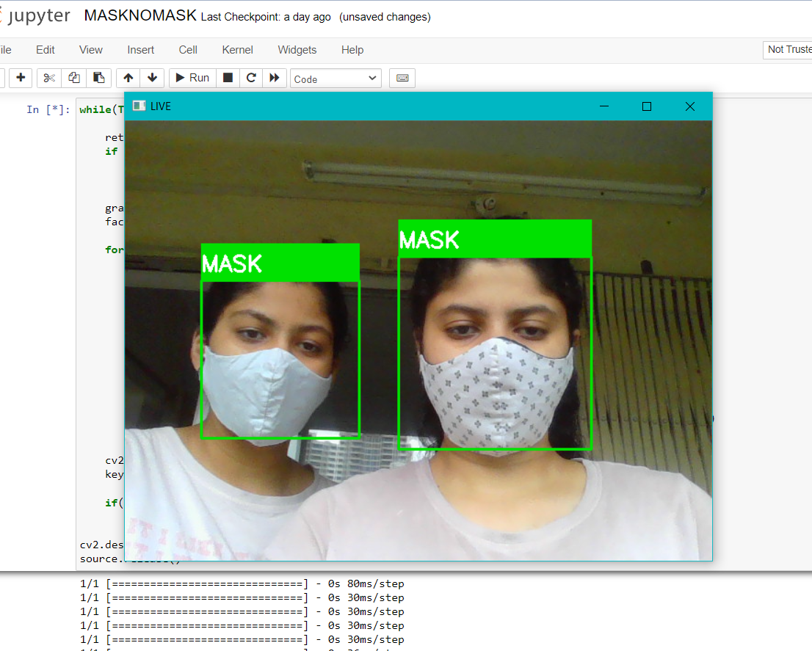812x651 pixels.
Task: Open the Widgets menu
Action: tap(297, 50)
